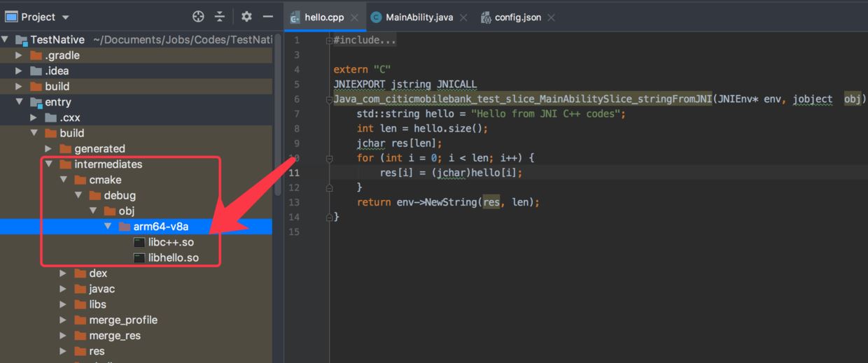Image resolution: width=868 pixels, height=363 pixels.
Task: Click the collapse all icon in Project panel
Action: tap(220, 16)
